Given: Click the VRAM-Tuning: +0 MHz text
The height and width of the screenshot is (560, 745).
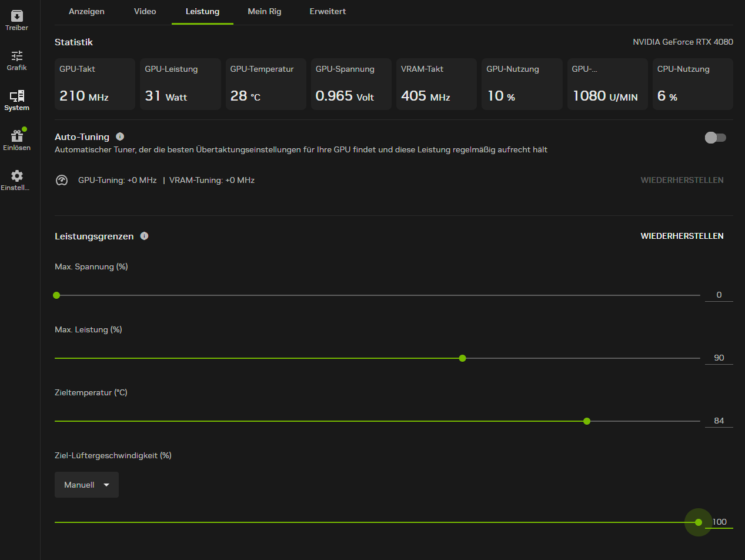Looking at the screenshot, I should point(212,181).
